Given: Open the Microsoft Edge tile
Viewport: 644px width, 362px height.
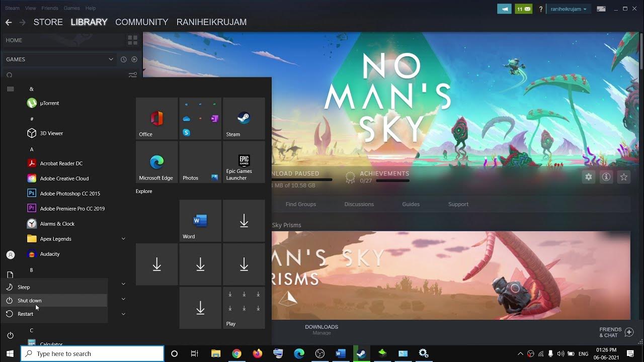Looking at the screenshot, I should (x=157, y=162).
